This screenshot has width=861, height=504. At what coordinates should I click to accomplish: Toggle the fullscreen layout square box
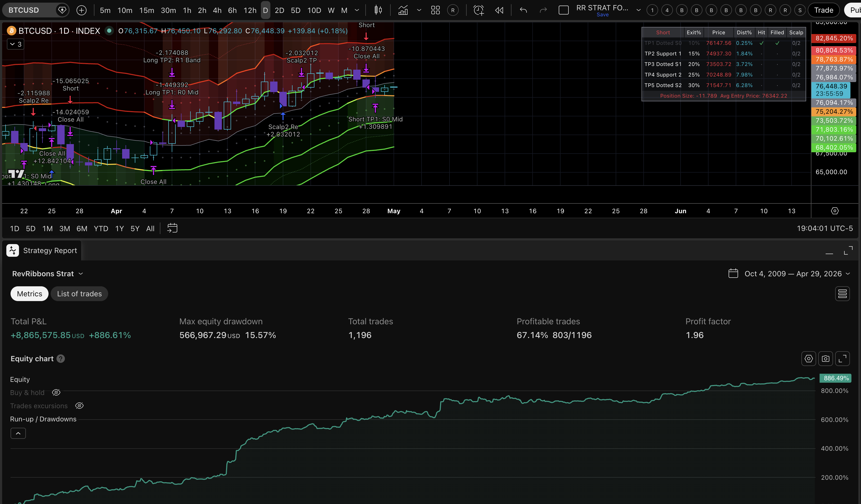coord(563,10)
